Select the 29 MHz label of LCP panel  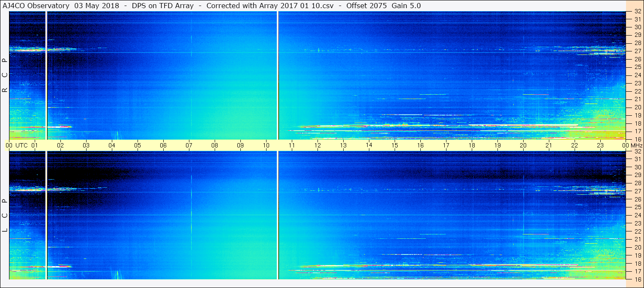pos(638,175)
